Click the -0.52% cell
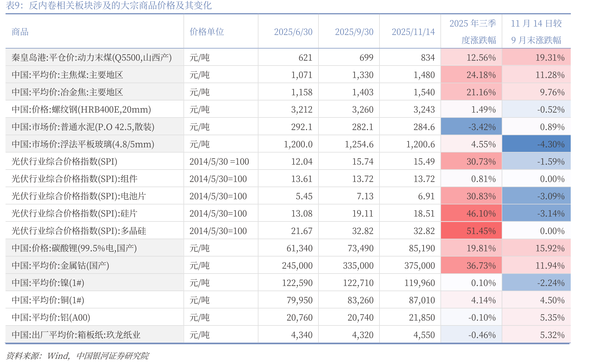The image size is (595, 364). (x=536, y=110)
